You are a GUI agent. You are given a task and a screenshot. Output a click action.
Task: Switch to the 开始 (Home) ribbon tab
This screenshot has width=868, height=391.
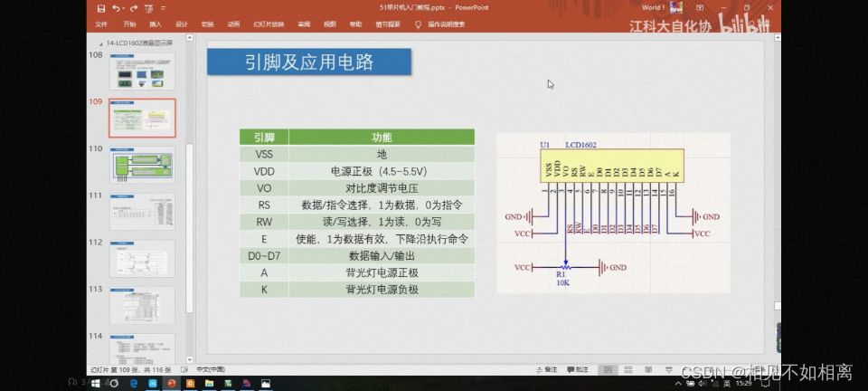[129, 24]
